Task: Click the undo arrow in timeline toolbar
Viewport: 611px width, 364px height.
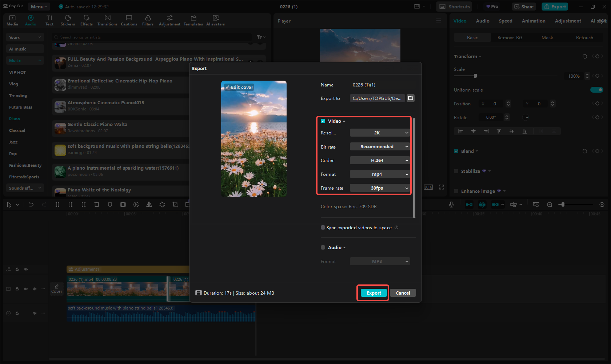Action: pyautogui.click(x=31, y=205)
